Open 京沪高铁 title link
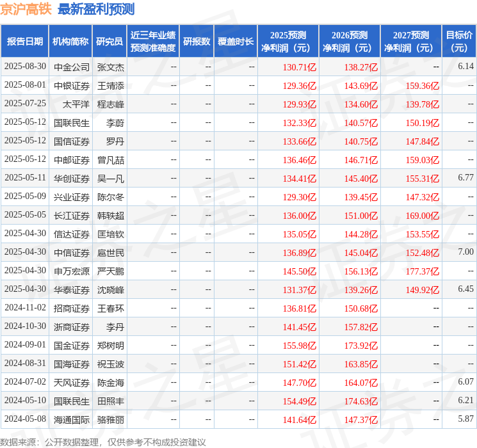Screen dimensions: 477x448 pos(26,9)
